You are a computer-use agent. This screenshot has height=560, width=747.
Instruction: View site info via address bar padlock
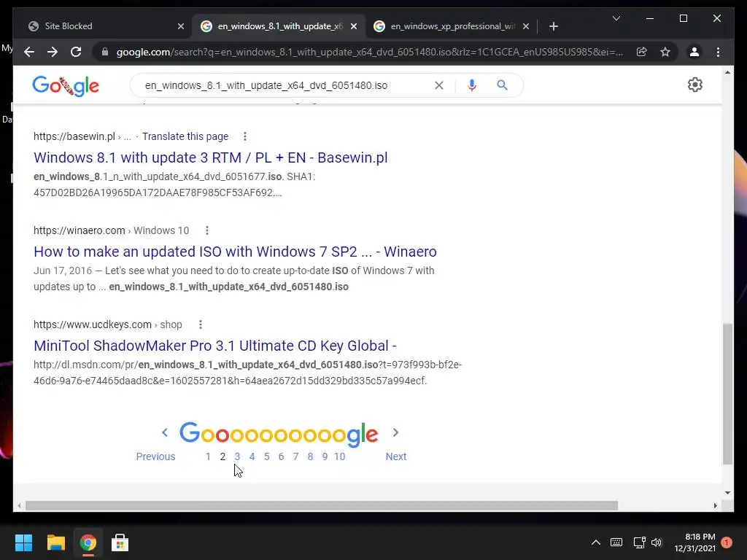[105, 52]
